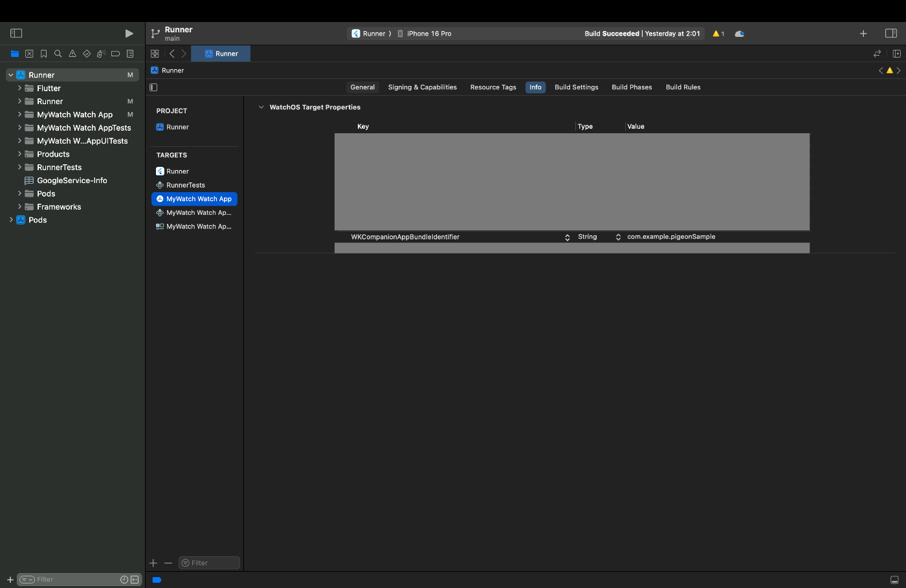The image size is (906, 588).
Task: Click the source control branch icon
Action: tap(155, 33)
